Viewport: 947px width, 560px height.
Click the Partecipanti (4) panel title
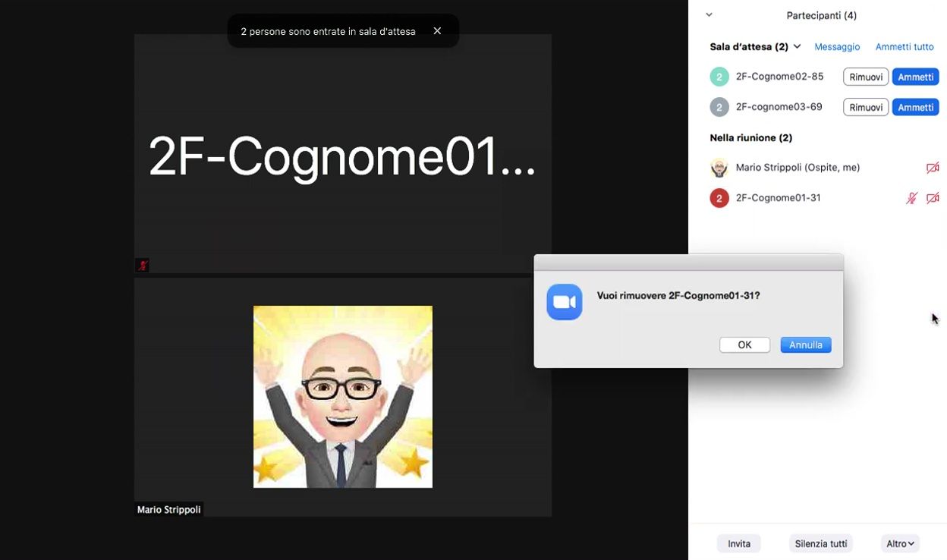point(821,15)
